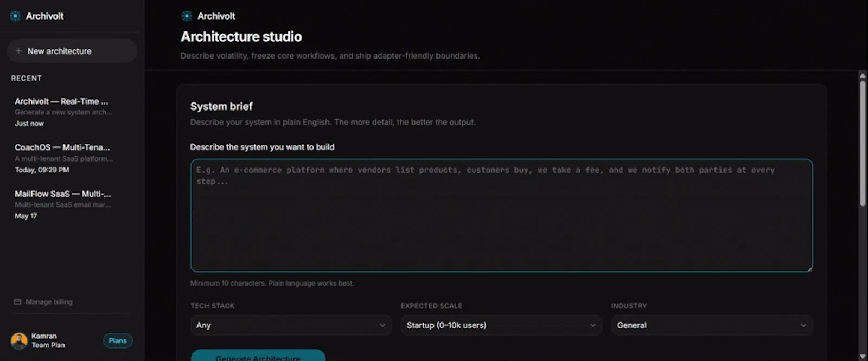Click the Archivolt logo icon in sidebar
Screen dimensions: 868x361
15,16
